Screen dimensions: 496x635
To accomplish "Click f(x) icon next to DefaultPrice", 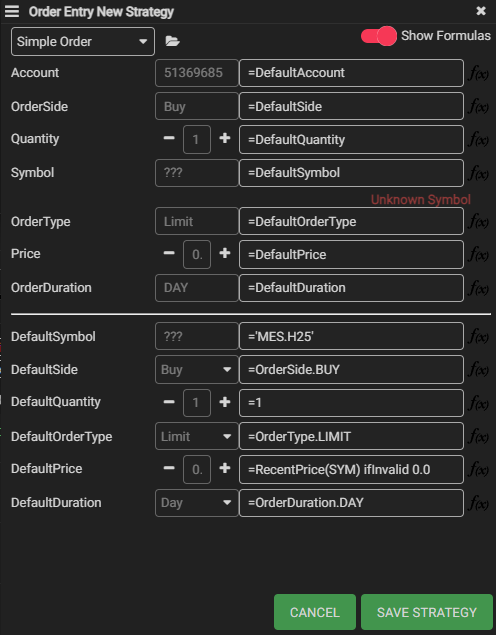I will click(479, 470).
